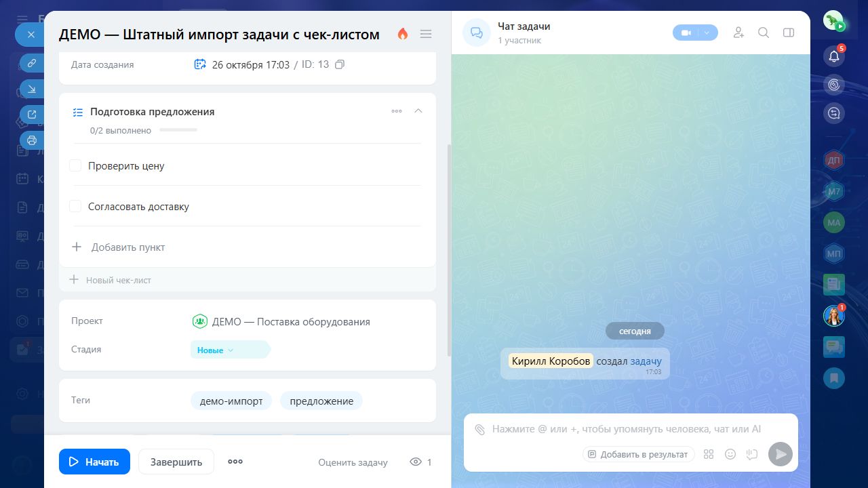This screenshot has width=868, height=488.
Task: Select the 'предложение' tag
Action: pyautogui.click(x=321, y=401)
